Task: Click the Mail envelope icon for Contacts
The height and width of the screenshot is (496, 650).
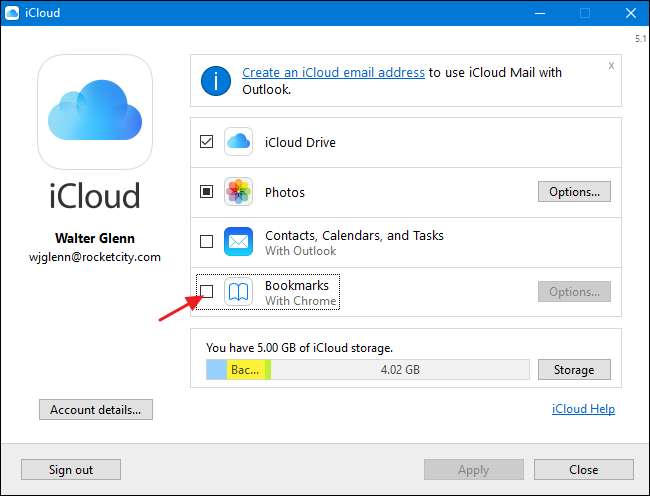Action: pos(238,241)
